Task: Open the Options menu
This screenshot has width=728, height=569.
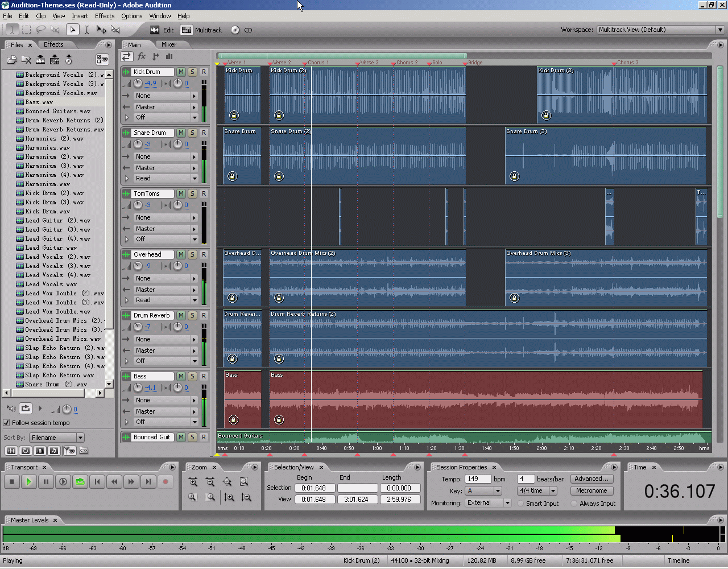Action: [x=132, y=16]
